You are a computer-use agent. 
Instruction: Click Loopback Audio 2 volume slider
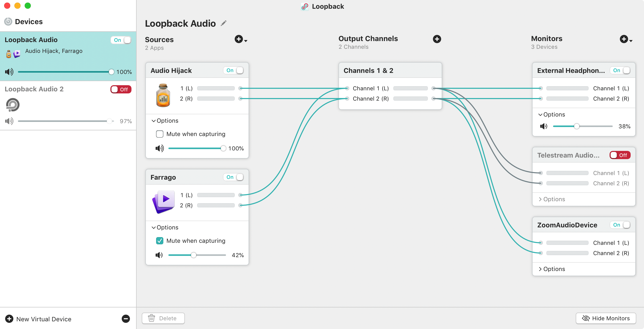(x=66, y=121)
